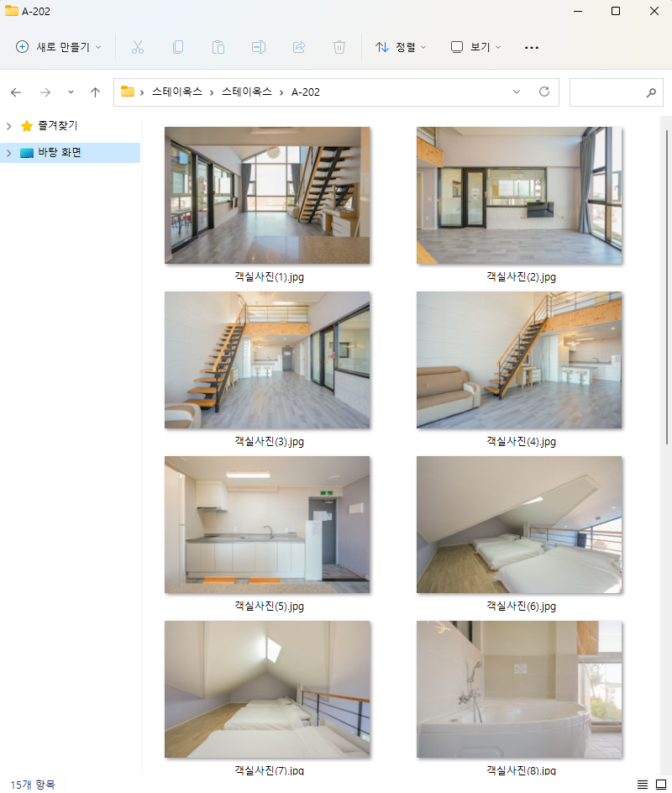The image size is (672, 793).
Task: Click the vertical scrollbar thumb
Action: (667, 287)
